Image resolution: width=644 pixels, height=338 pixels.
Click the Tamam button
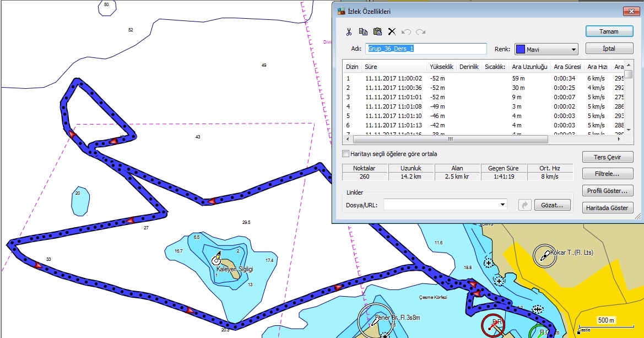pos(609,31)
